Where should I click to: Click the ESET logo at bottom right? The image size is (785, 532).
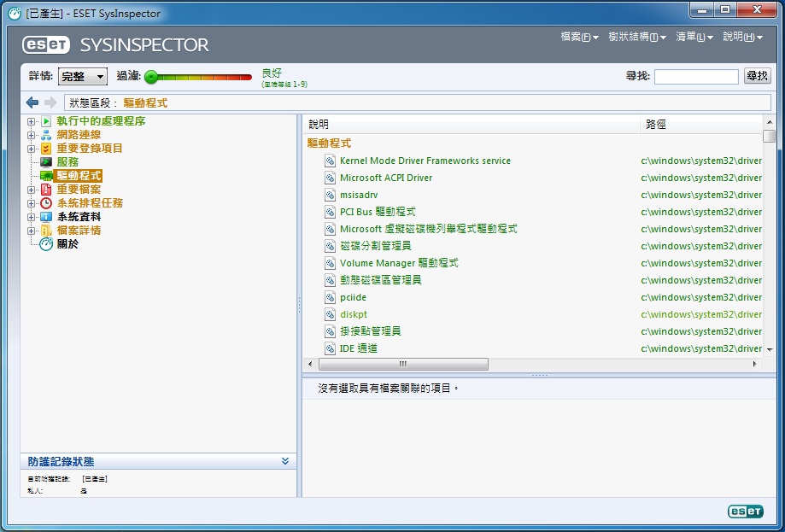[x=746, y=511]
